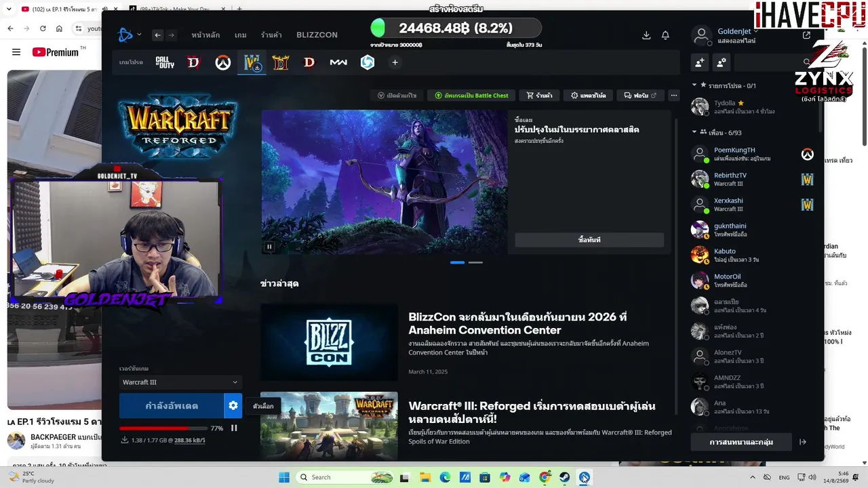Go back with the Battle.net back arrow
The width and height of the screenshot is (868, 488).
point(157,35)
